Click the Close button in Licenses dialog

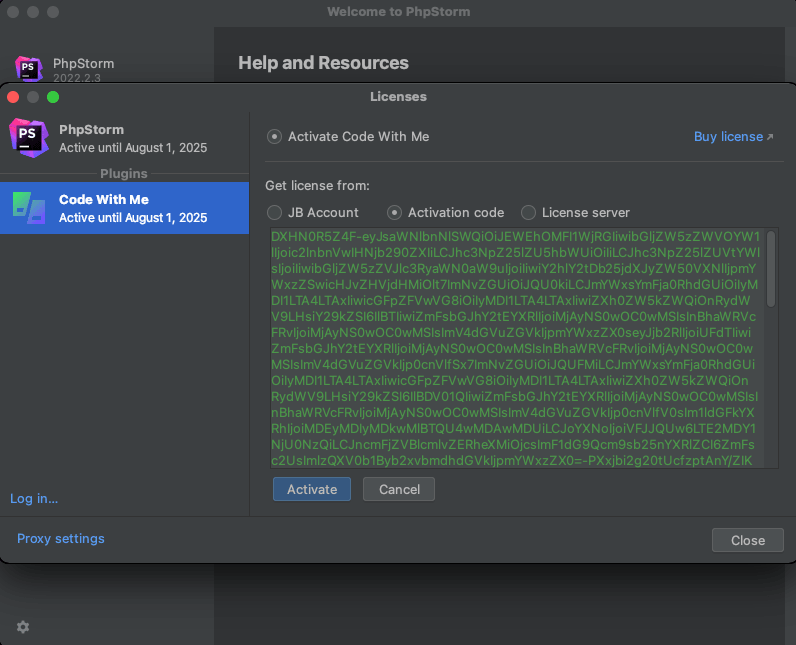(x=748, y=540)
